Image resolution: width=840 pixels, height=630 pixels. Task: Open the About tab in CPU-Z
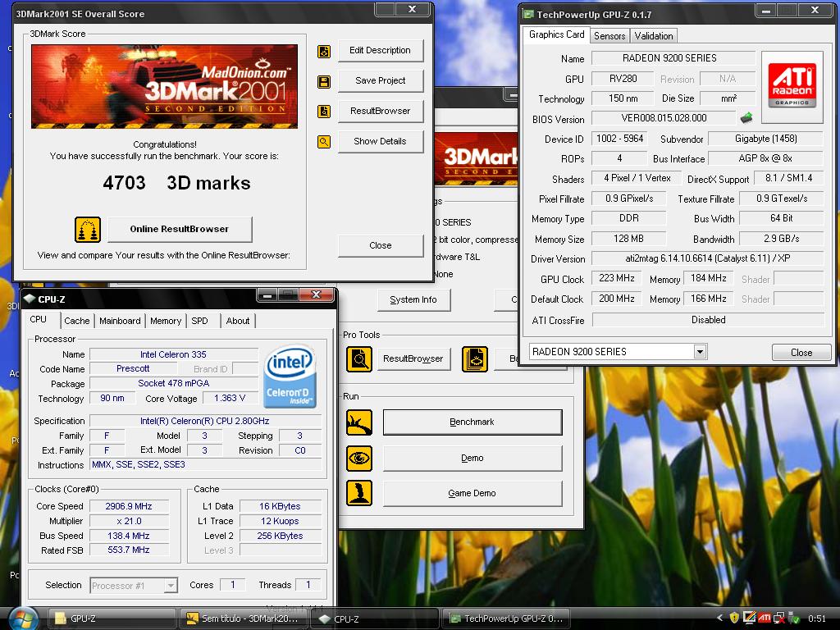point(238,321)
